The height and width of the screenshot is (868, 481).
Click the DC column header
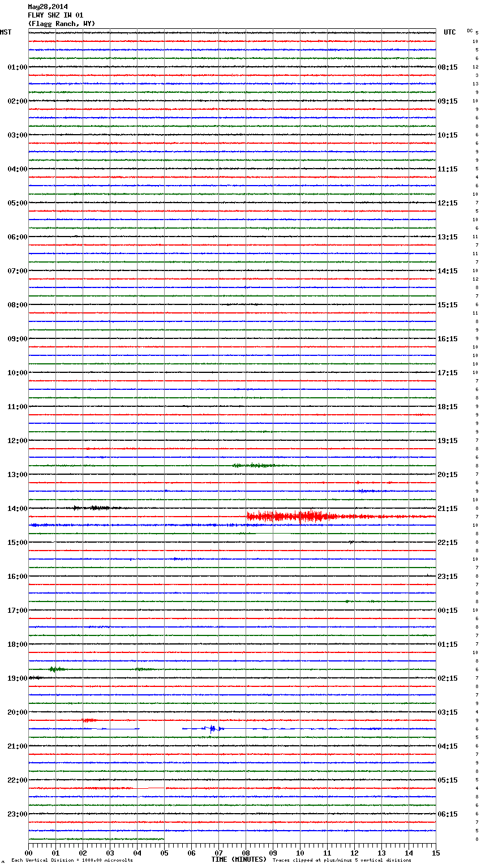[x=470, y=30]
